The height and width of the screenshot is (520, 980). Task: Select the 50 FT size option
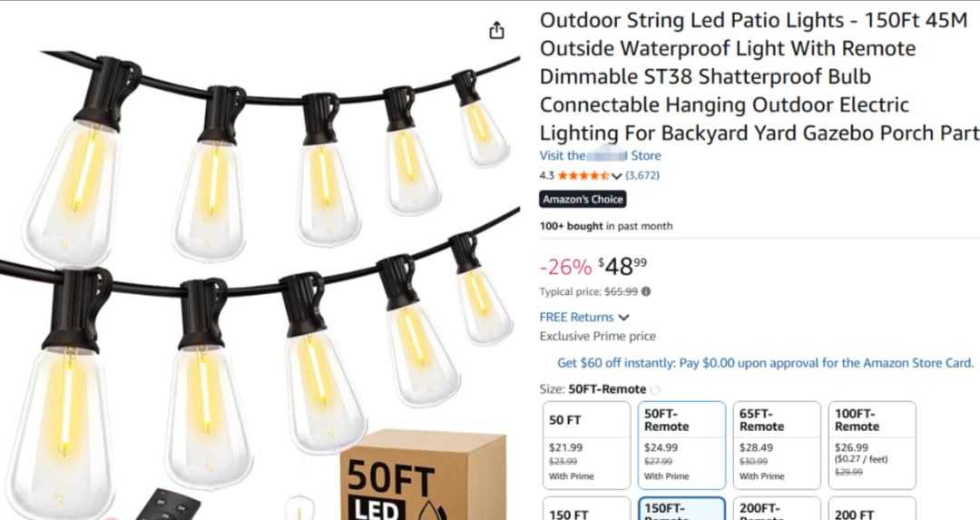point(586,446)
